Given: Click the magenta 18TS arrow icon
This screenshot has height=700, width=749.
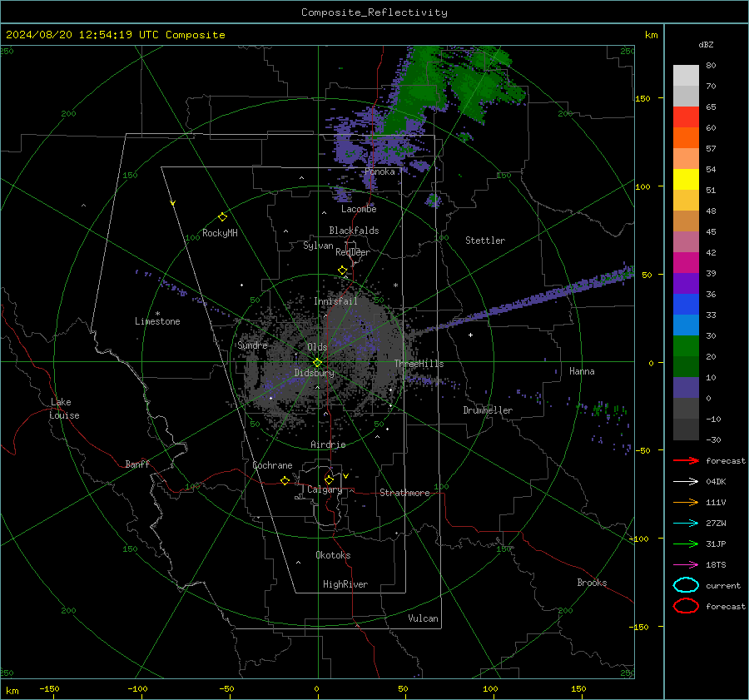Looking at the screenshot, I should click(x=686, y=565).
